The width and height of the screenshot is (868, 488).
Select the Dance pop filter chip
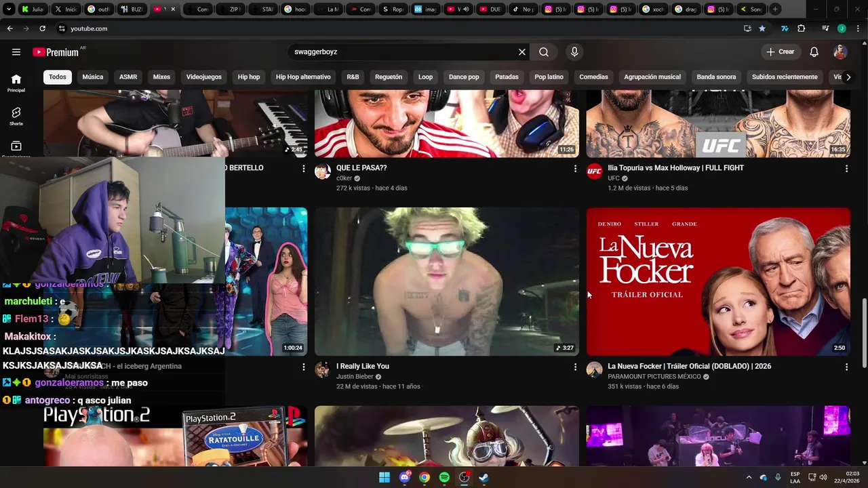coord(464,77)
